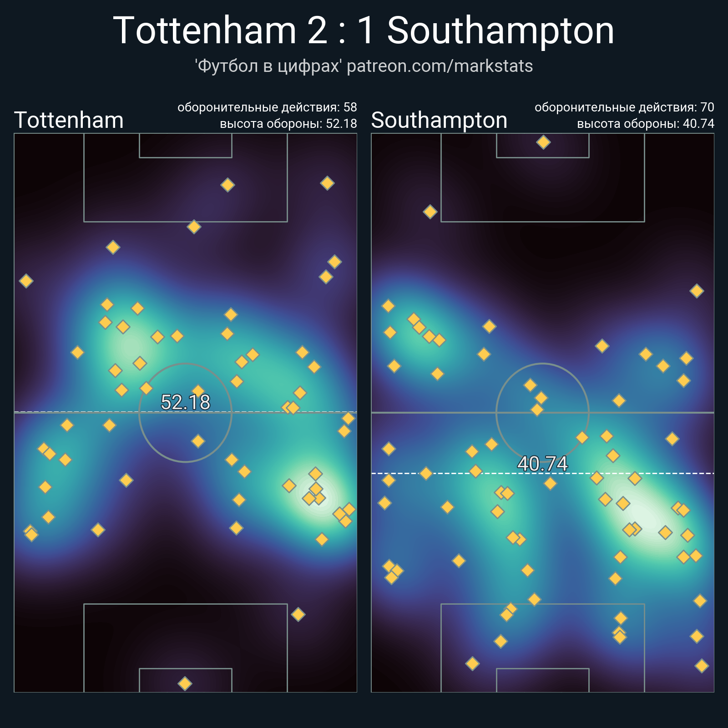This screenshot has height=728, width=728.
Task: Click the diamond on the edge of Tottenham's top penalty box
Action: (194, 227)
